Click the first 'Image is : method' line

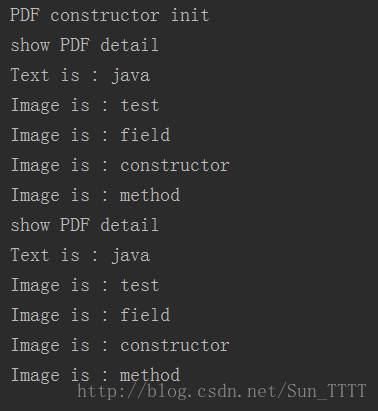96,195
